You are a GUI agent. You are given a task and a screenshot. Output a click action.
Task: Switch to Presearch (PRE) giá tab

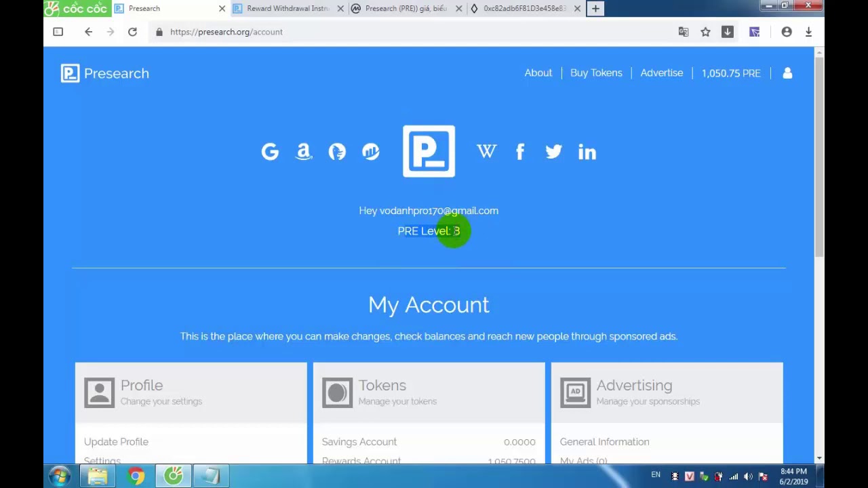pyautogui.click(x=406, y=8)
